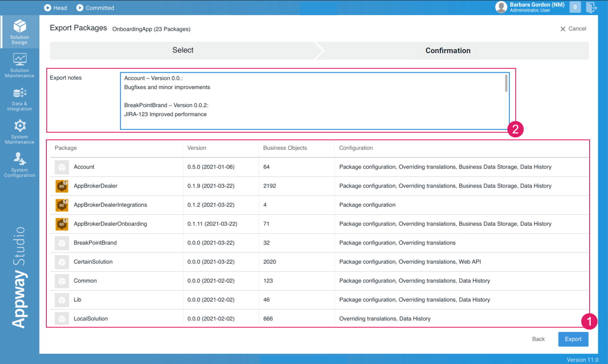Click version 0.5.0 (2021-01-06)
The height and width of the screenshot is (364, 608).
(x=211, y=167)
